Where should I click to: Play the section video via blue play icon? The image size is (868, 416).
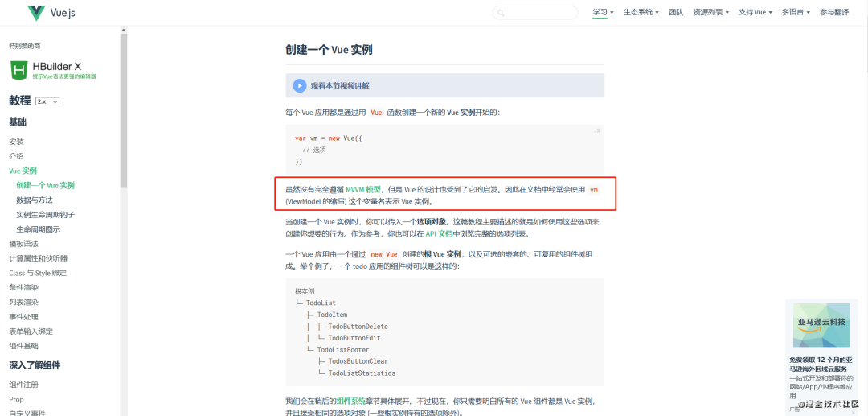300,85
